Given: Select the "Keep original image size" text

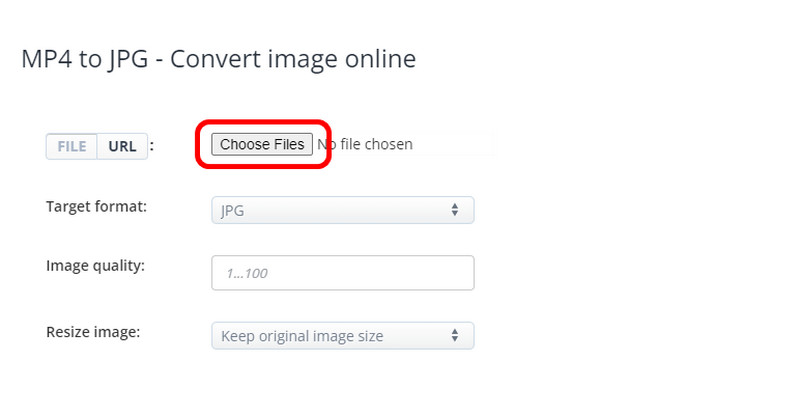Looking at the screenshot, I should click(302, 336).
